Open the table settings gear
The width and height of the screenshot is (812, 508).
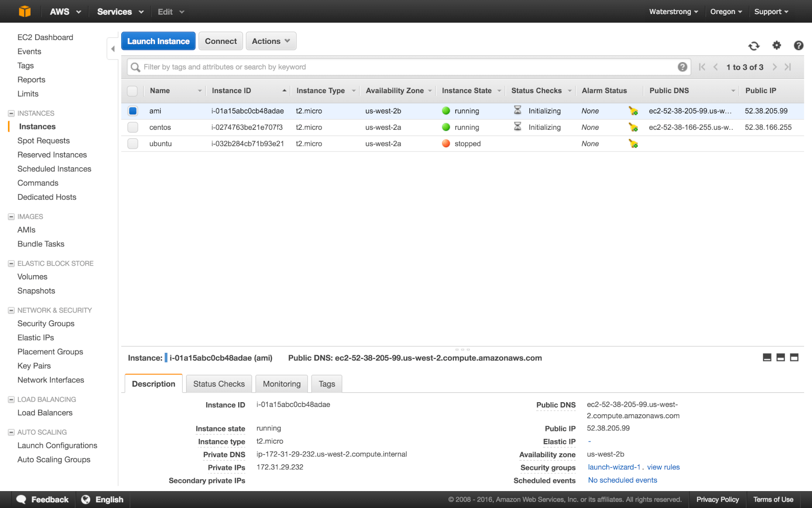(x=776, y=45)
